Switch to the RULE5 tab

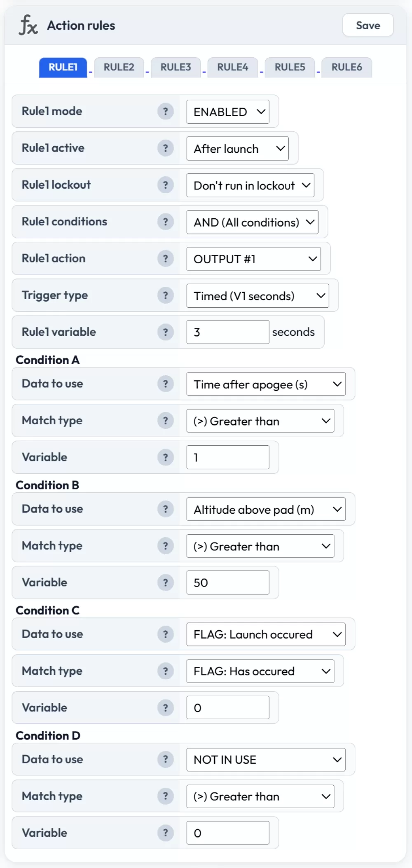tap(290, 67)
